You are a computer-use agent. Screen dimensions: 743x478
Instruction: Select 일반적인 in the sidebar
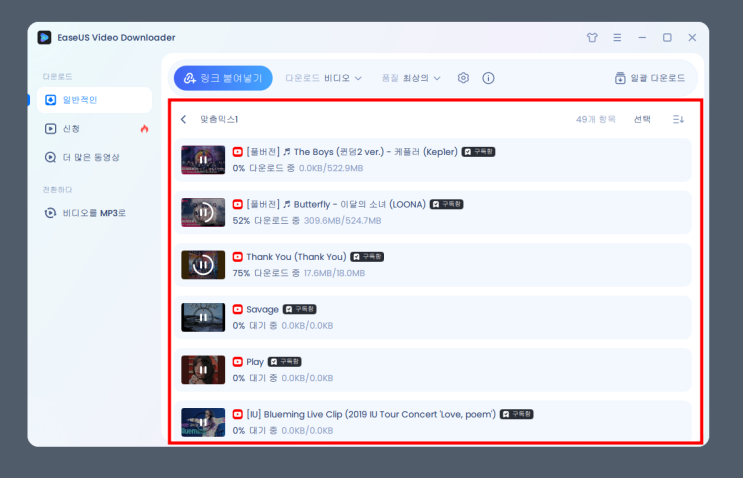94,100
